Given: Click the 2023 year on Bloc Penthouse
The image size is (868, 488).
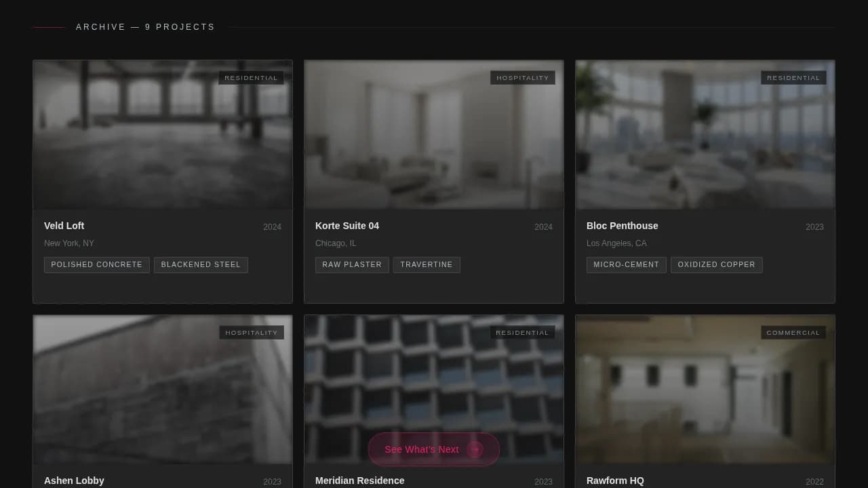Looking at the screenshot, I should coord(814,227).
